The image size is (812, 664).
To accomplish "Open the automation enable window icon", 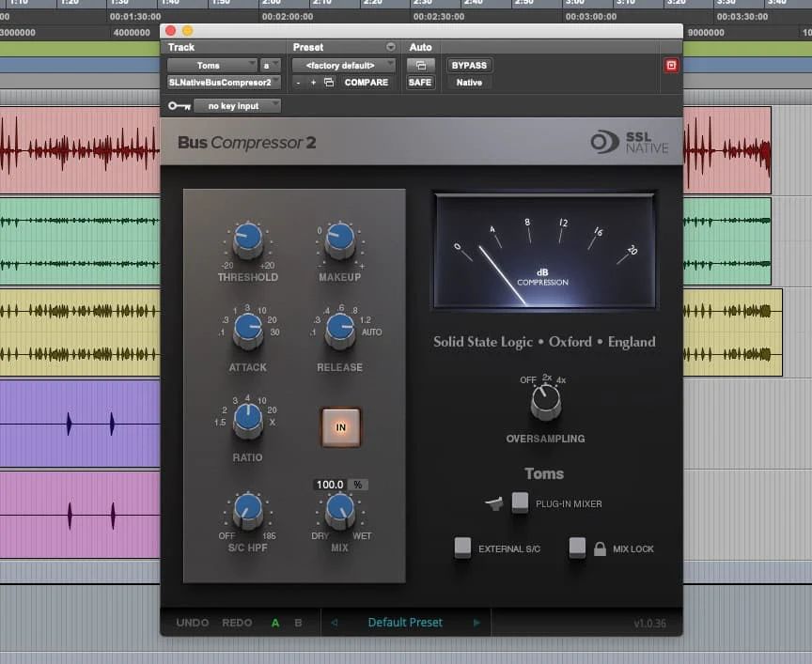I will pyautogui.click(x=420, y=66).
